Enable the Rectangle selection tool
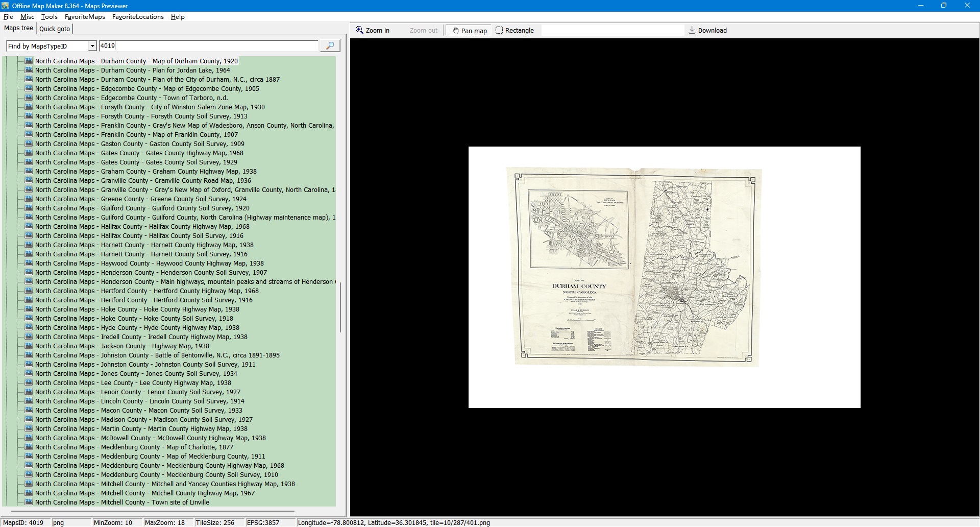Viewport: 980px width, 527px height. tap(514, 31)
